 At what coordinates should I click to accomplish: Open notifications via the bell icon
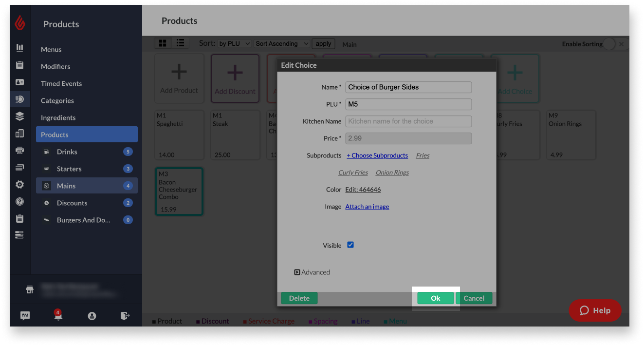[58, 315]
